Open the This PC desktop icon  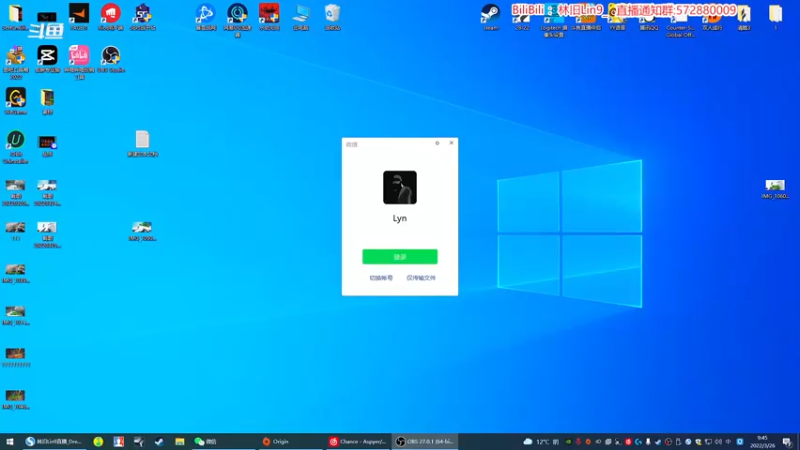click(x=301, y=17)
